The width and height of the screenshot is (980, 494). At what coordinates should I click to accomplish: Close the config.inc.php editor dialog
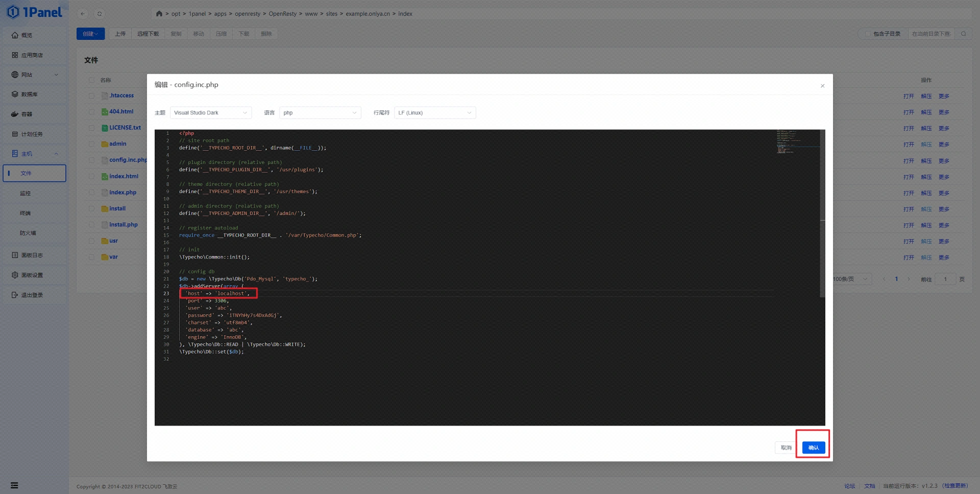tap(822, 86)
